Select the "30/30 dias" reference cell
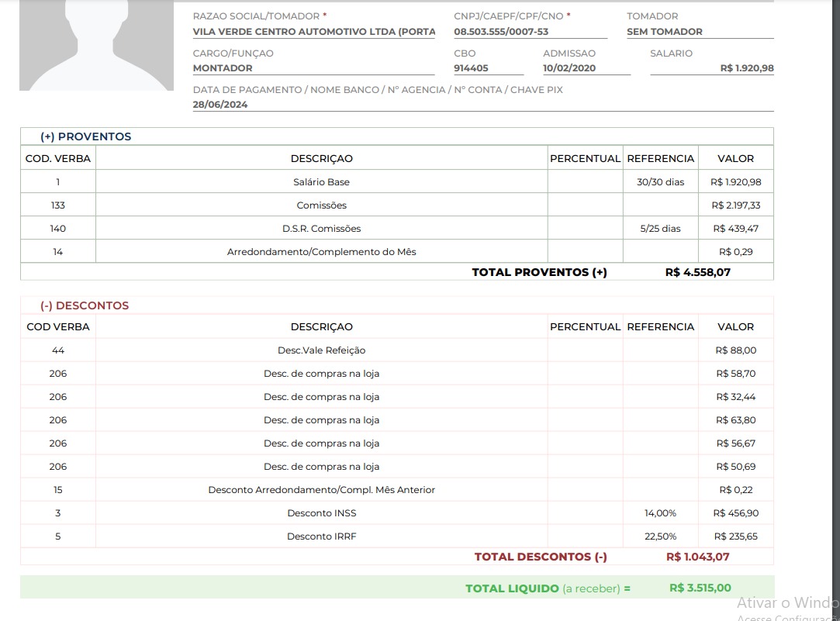 tap(661, 182)
